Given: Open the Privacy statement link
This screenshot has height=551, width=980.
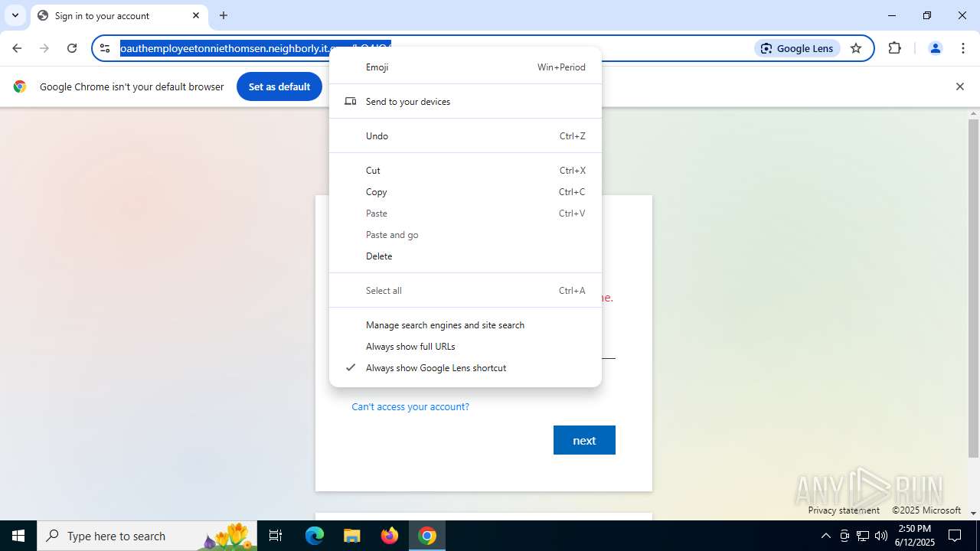Looking at the screenshot, I should tap(844, 510).
